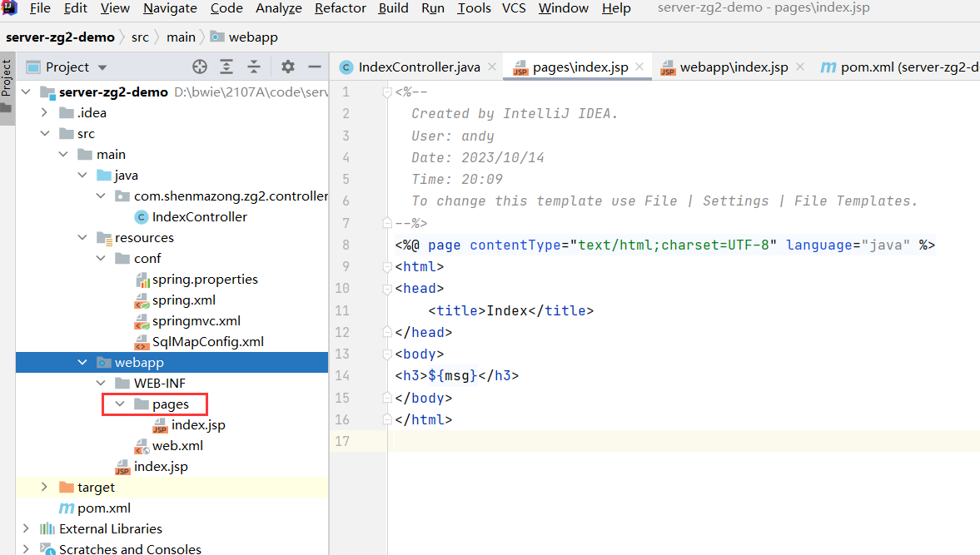Collapse the webapp folder
The image size is (980, 555).
coord(82,363)
